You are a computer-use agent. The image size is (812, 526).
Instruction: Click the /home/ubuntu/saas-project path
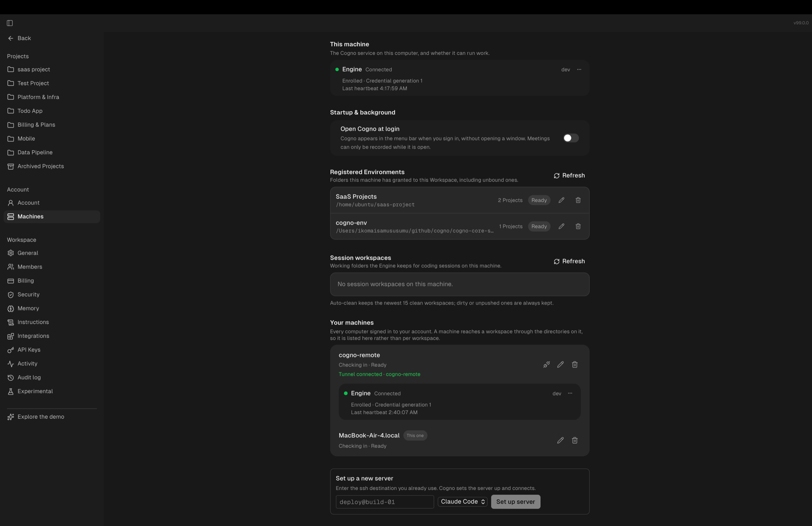click(x=375, y=205)
